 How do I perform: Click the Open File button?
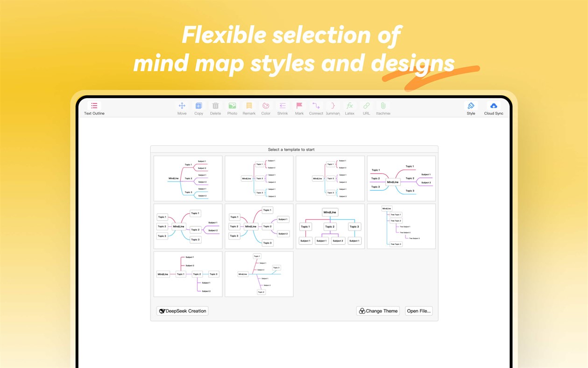point(418,310)
